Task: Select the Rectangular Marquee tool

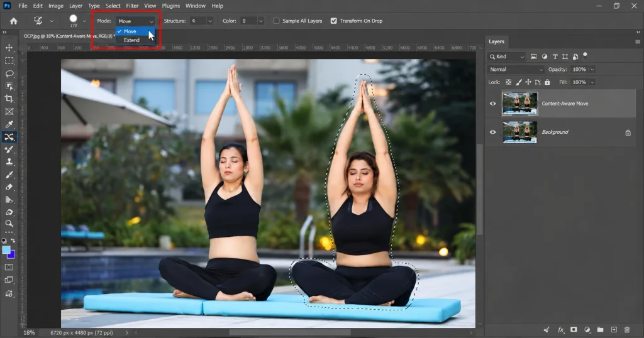Action: click(x=9, y=61)
